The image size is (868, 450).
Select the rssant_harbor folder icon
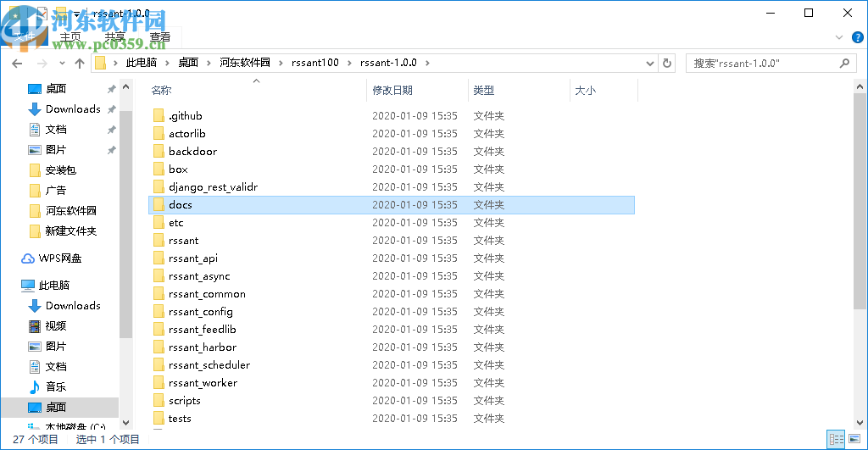pos(159,347)
